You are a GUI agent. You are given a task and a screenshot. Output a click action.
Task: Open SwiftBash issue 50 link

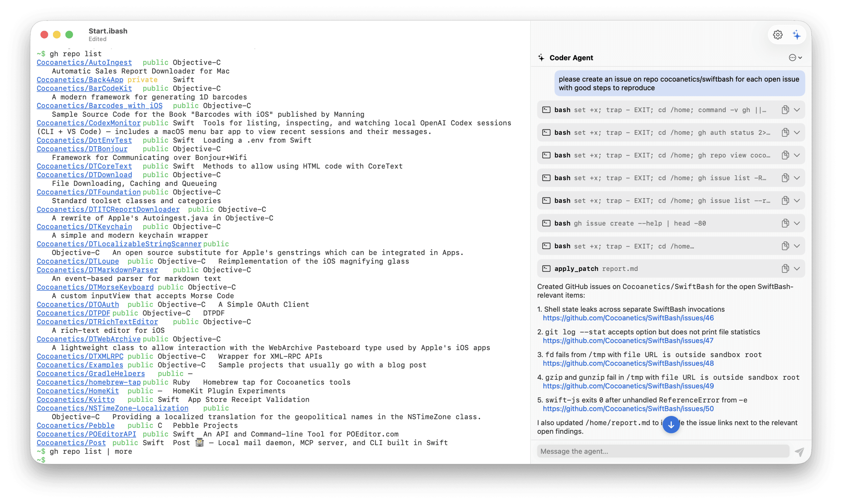pos(628,409)
